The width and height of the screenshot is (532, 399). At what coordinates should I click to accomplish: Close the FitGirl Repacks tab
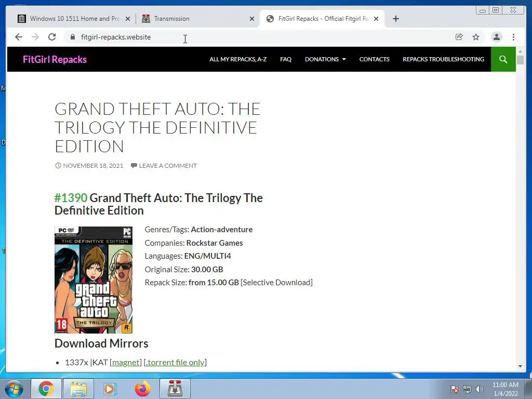(x=376, y=19)
